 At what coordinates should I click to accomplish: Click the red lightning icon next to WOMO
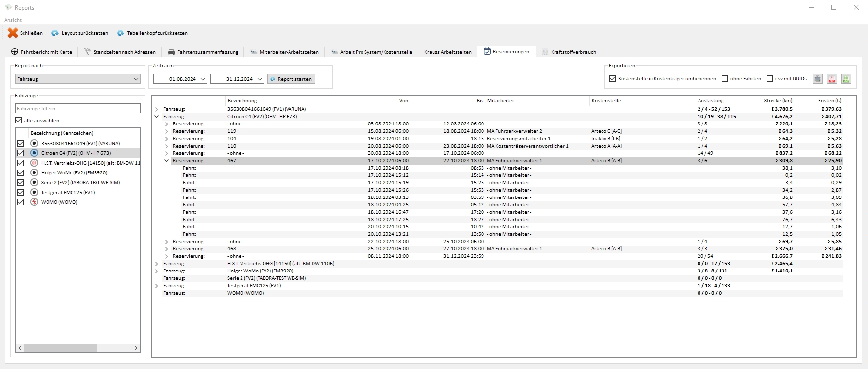[34, 202]
